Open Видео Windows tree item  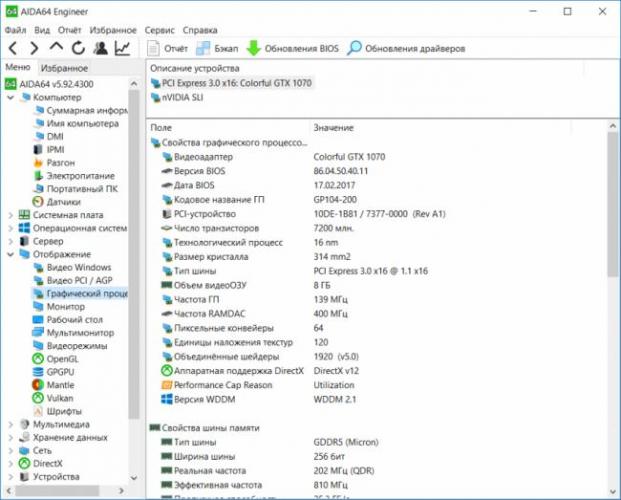click(72, 267)
